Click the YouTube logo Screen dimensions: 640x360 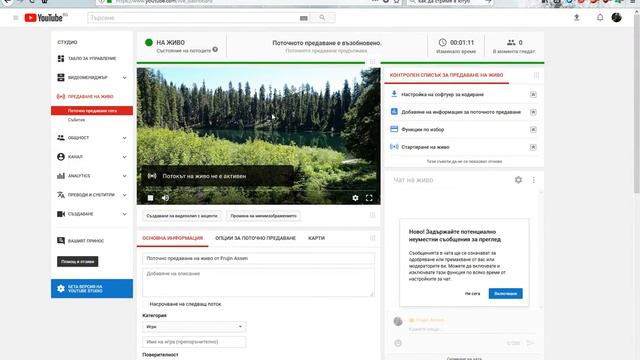click(44, 18)
